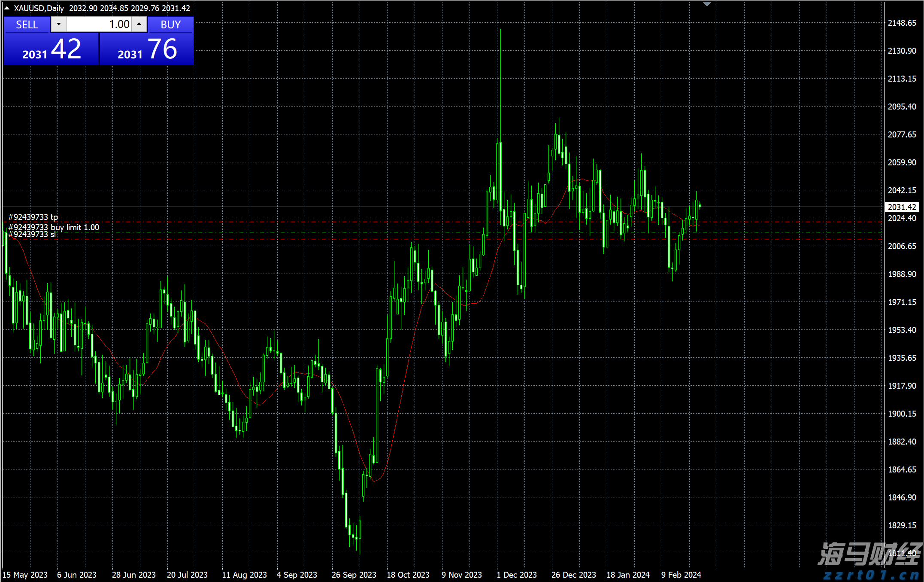Click the gray chart shift triangle marker
This screenshot has height=582, width=924.
click(707, 4)
